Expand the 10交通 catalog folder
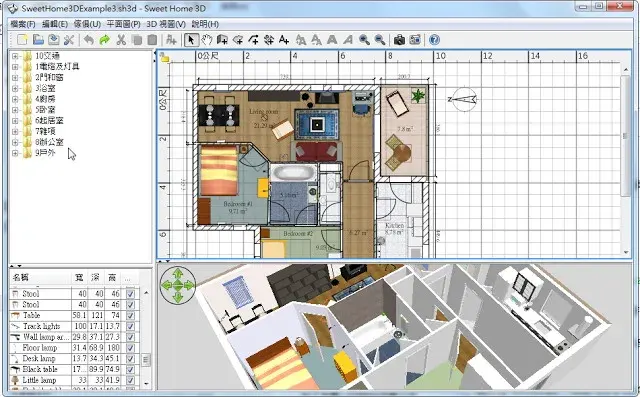The width and height of the screenshot is (640, 397). tap(15, 56)
